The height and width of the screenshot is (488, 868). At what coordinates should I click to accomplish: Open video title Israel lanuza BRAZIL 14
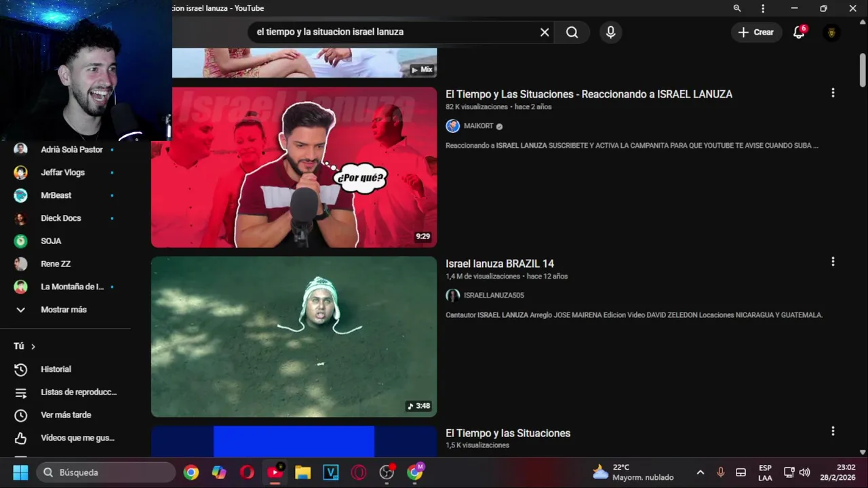pos(500,264)
